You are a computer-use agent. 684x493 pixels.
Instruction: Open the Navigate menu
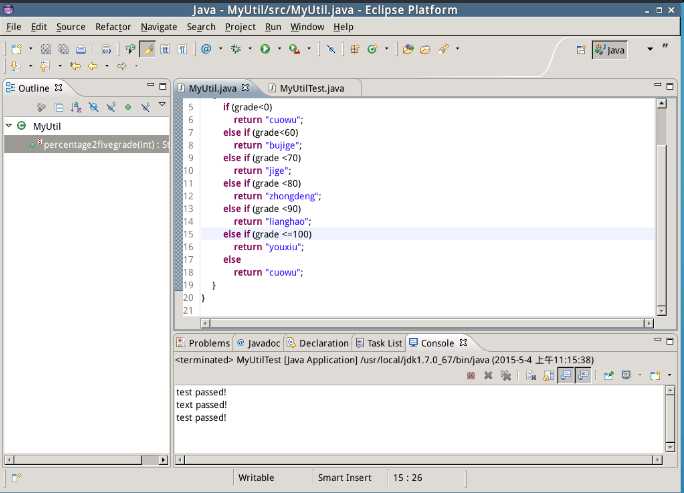(159, 27)
